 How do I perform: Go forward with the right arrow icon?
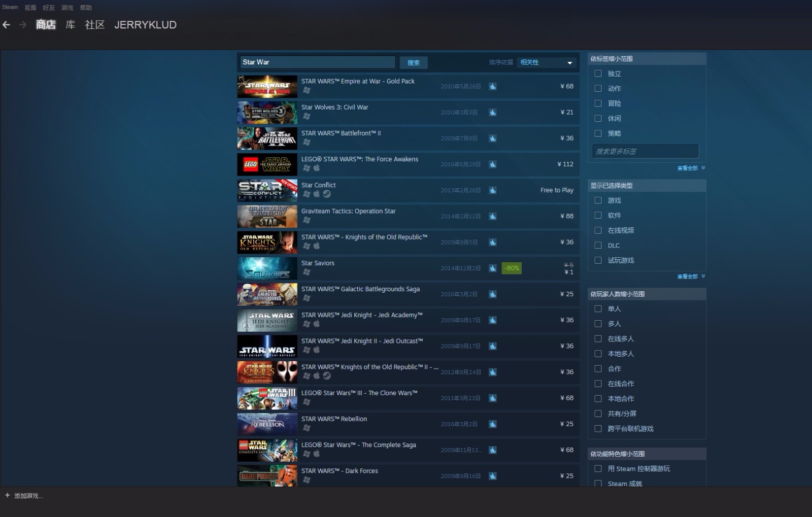tap(22, 25)
